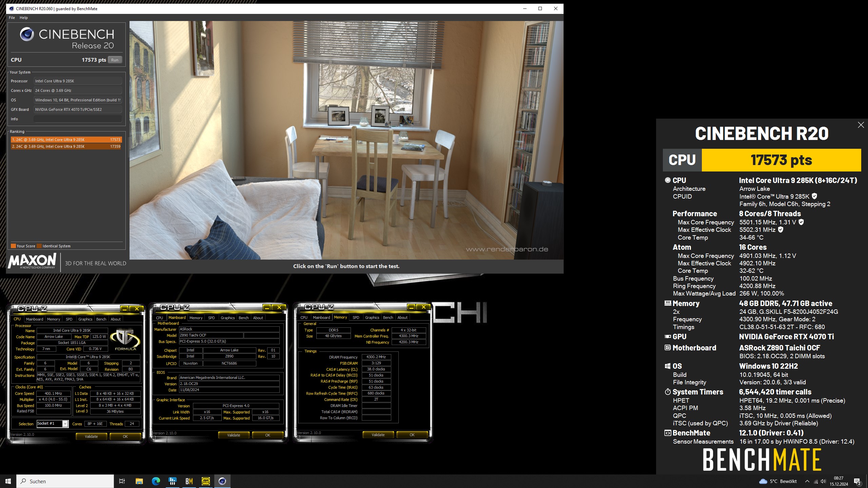Open the weather widget showing 5°C Bewölkt
The height and width of the screenshot is (488, 868).
click(x=778, y=481)
